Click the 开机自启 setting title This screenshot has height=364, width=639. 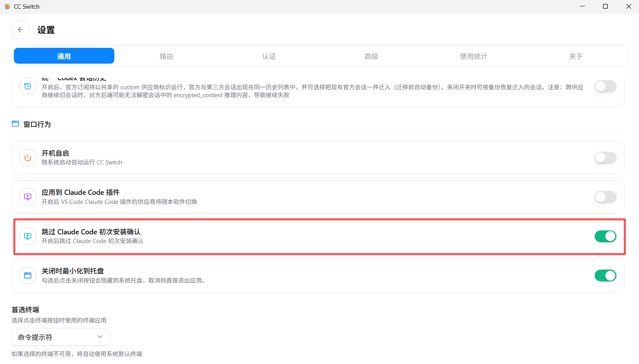coord(55,153)
